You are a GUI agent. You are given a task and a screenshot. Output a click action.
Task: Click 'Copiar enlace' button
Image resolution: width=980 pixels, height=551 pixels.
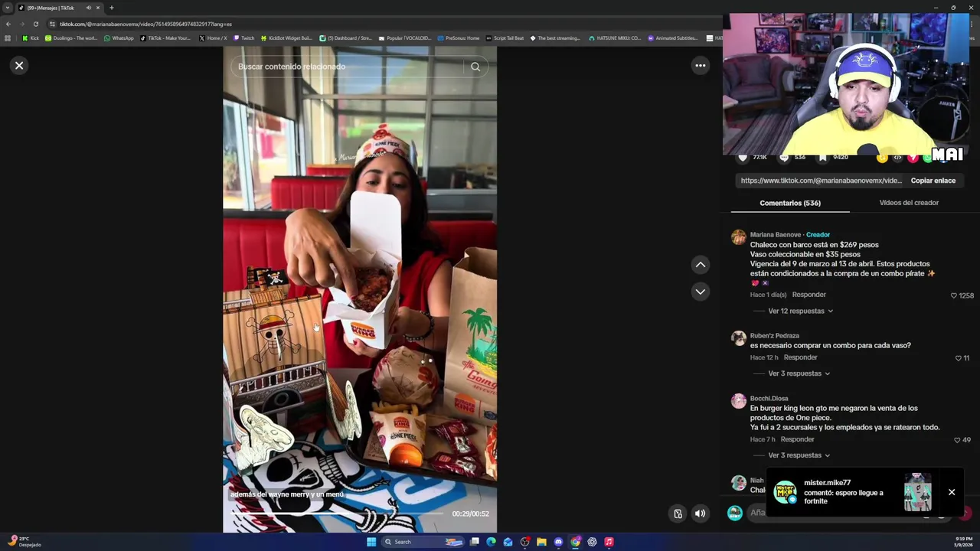(933, 181)
